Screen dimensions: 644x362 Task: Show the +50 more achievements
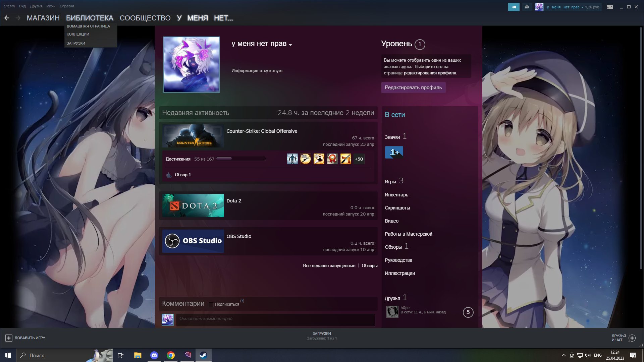tap(359, 159)
